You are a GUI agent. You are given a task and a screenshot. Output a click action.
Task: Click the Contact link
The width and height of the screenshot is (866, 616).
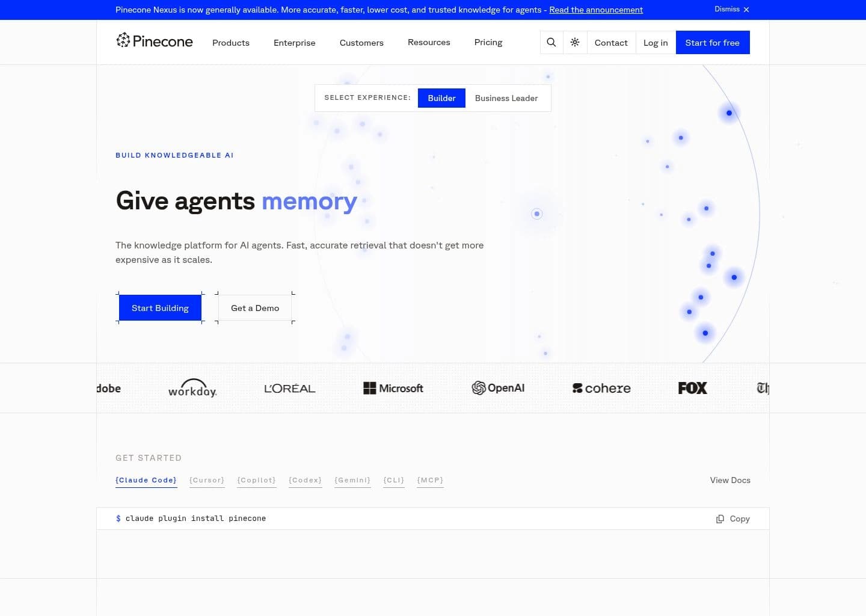[x=611, y=43]
